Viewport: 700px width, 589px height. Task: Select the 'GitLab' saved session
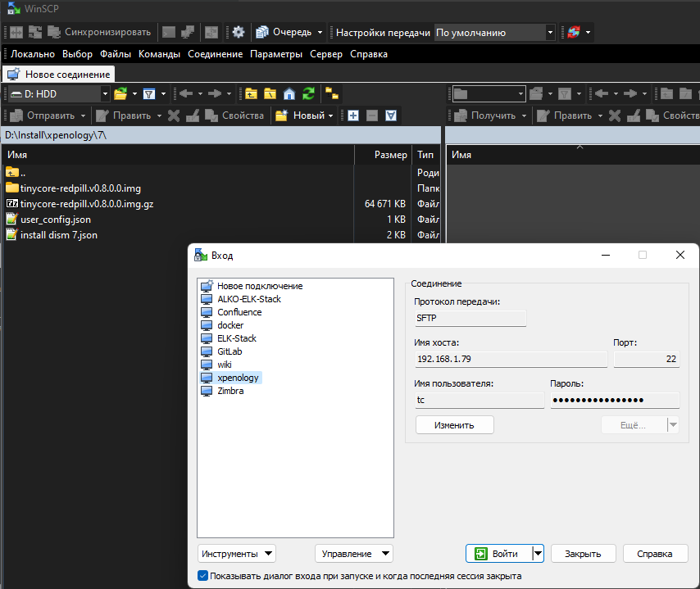(230, 351)
